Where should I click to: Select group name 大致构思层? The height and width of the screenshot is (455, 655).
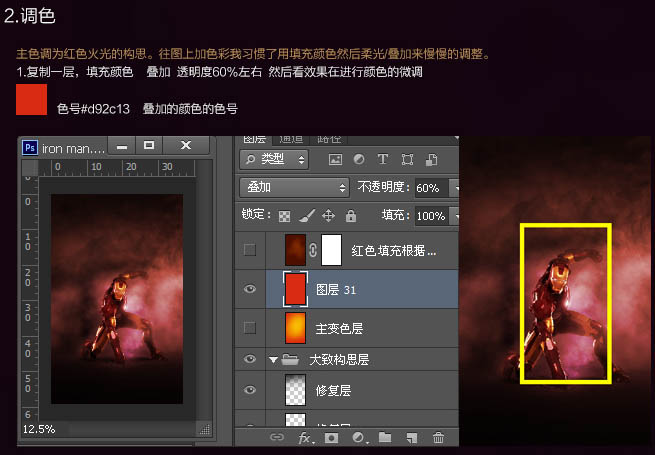click(x=339, y=360)
